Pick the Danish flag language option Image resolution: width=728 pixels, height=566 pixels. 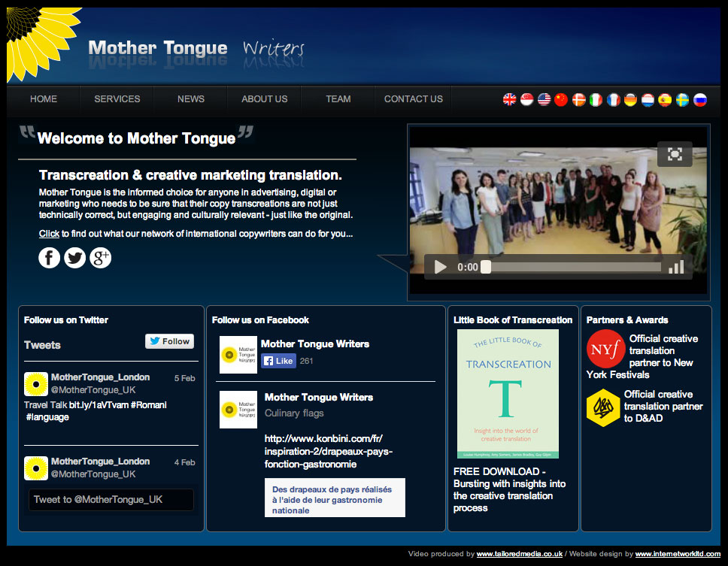coord(578,99)
